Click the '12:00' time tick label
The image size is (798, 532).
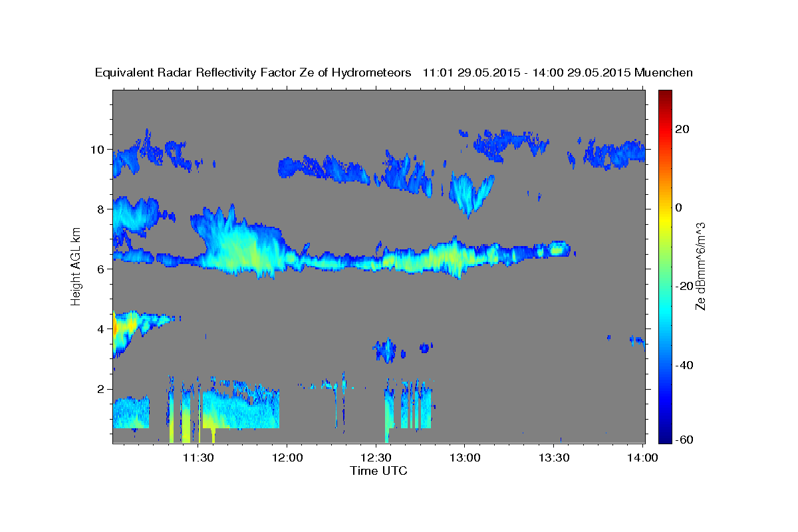tap(287, 458)
